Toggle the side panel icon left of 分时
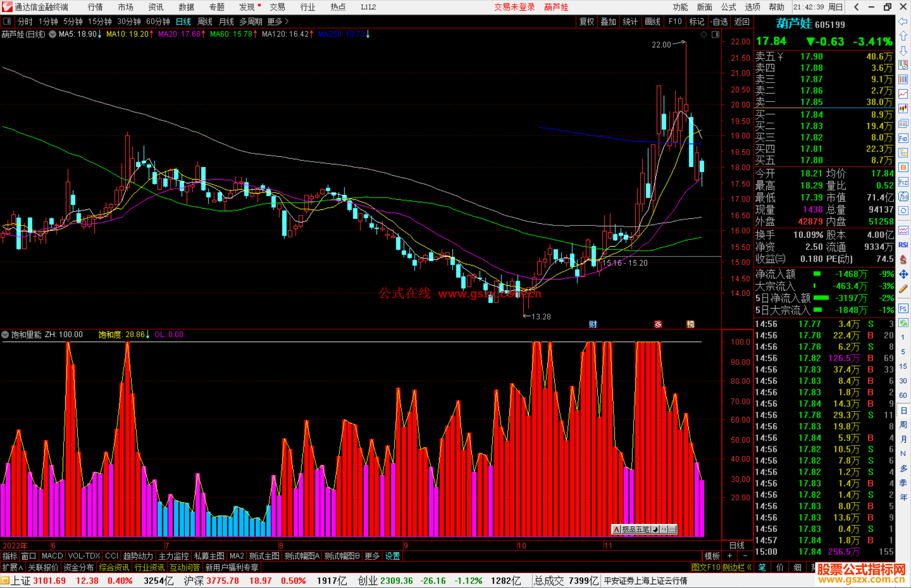911x588 pixels. (7, 21)
